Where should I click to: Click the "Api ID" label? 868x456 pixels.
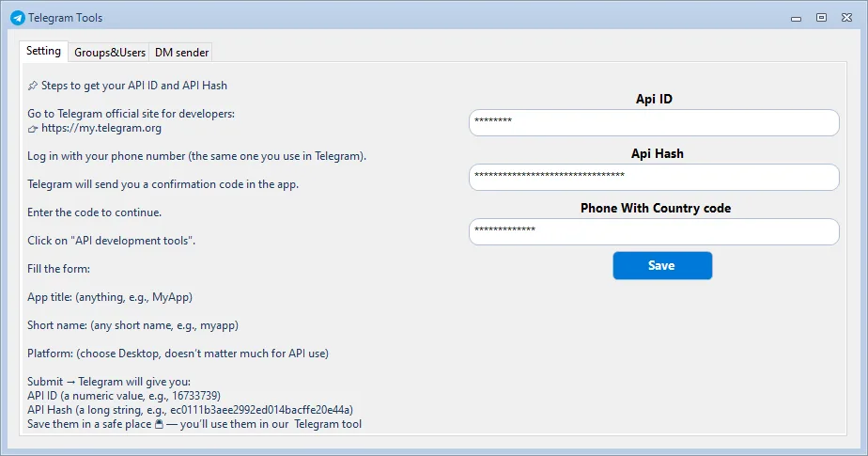pos(654,99)
